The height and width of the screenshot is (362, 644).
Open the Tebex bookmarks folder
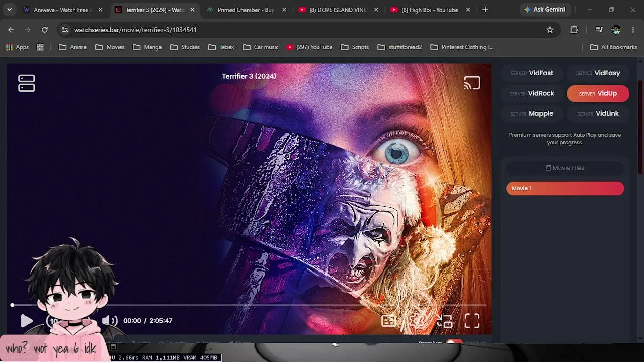[221, 47]
